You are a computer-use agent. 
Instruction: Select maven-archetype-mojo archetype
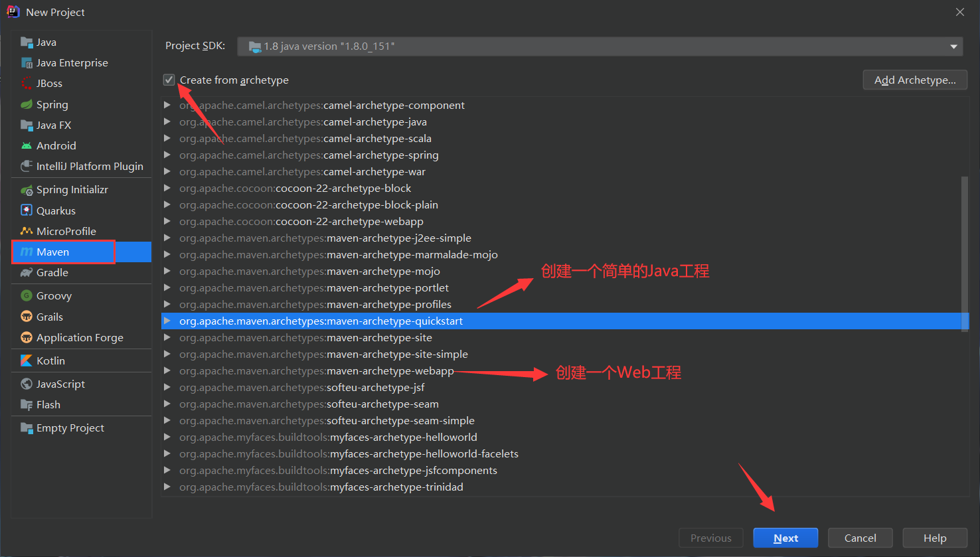(x=309, y=271)
